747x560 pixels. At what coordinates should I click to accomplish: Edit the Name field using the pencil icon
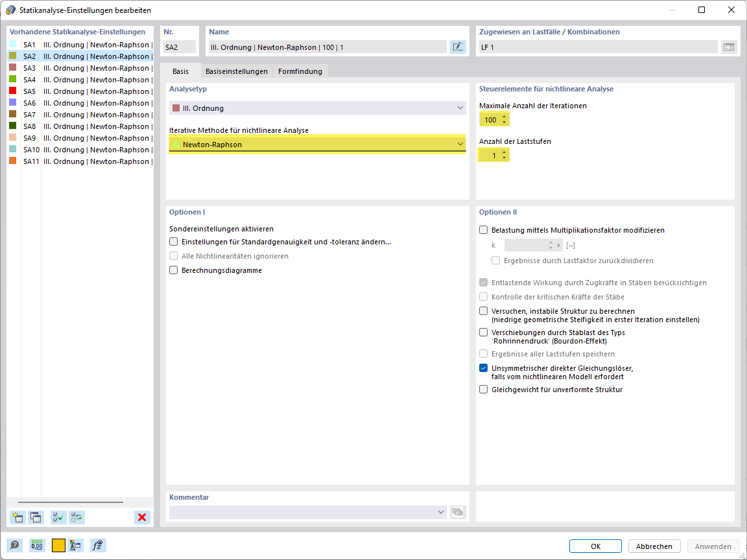tap(458, 46)
